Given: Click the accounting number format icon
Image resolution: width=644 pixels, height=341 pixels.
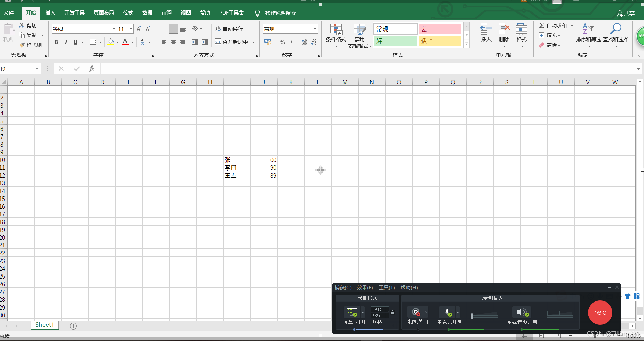Looking at the screenshot, I should (268, 42).
